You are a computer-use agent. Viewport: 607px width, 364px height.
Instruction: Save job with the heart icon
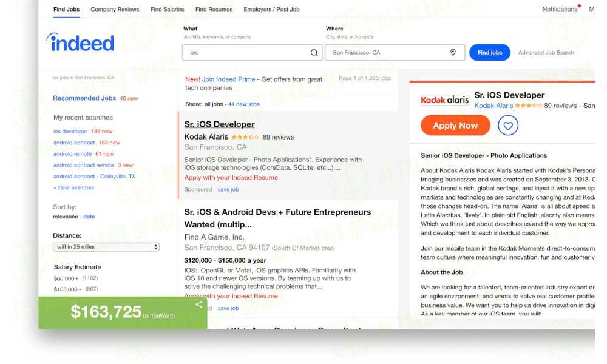point(508,126)
